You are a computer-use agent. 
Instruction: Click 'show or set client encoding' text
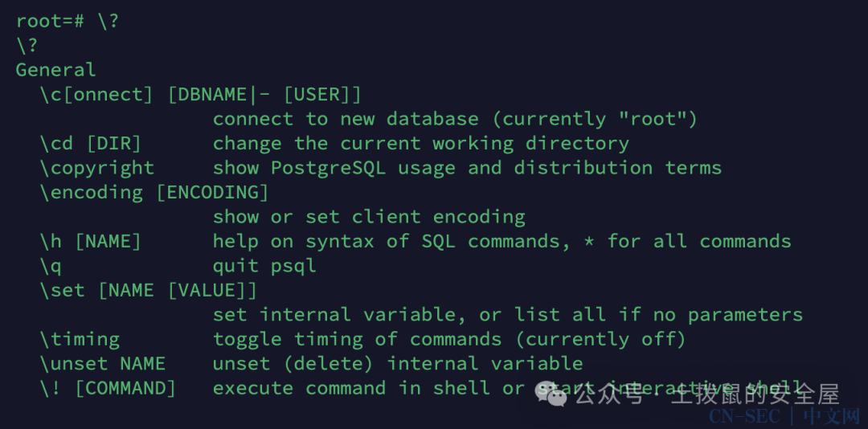tap(369, 216)
